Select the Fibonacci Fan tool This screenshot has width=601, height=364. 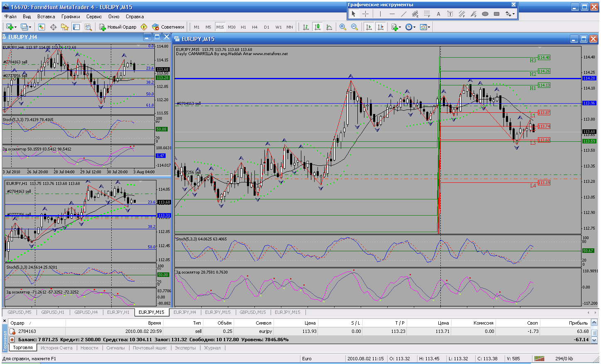[473, 14]
